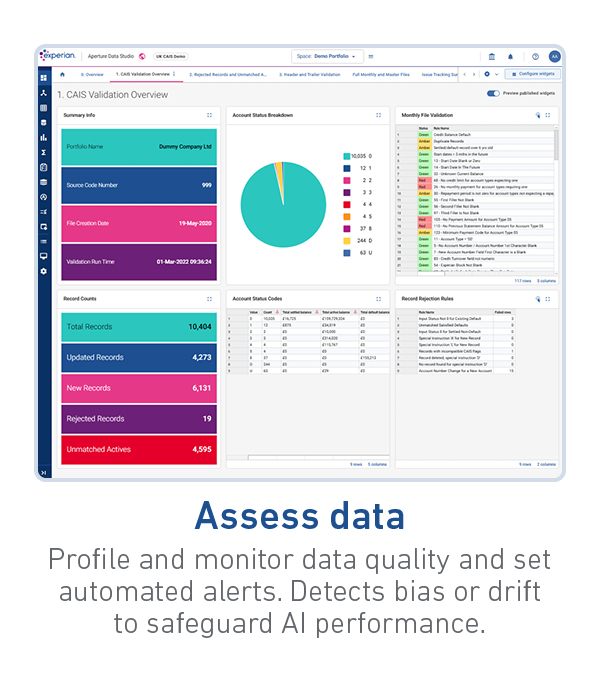Click the home icon in the tab bar

(63, 74)
